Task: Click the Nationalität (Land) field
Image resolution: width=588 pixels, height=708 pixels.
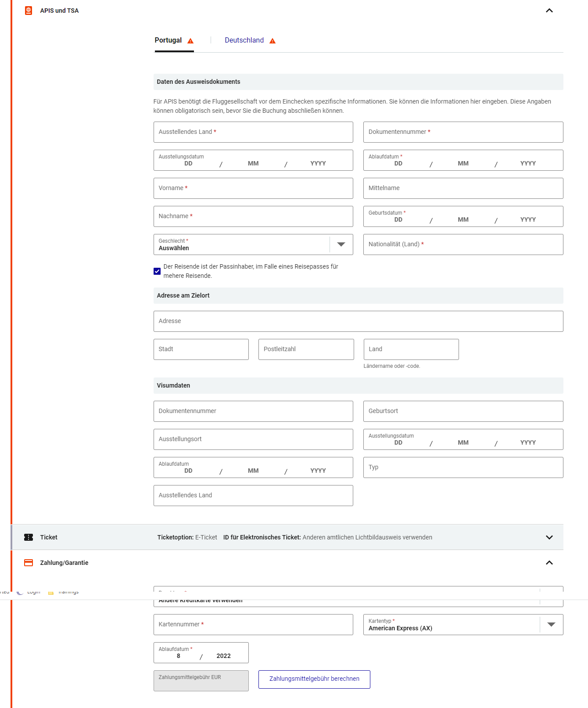Action: pos(463,244)
